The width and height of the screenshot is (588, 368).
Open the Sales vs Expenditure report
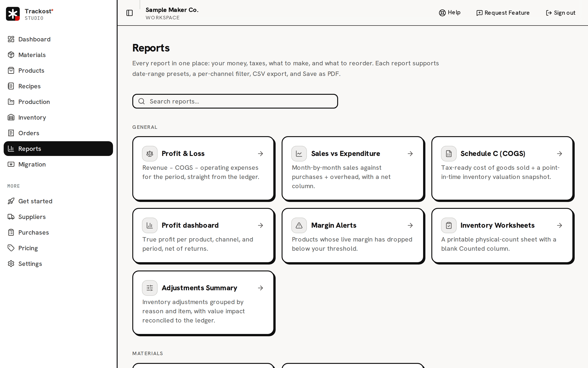click(x=353, y=168)
